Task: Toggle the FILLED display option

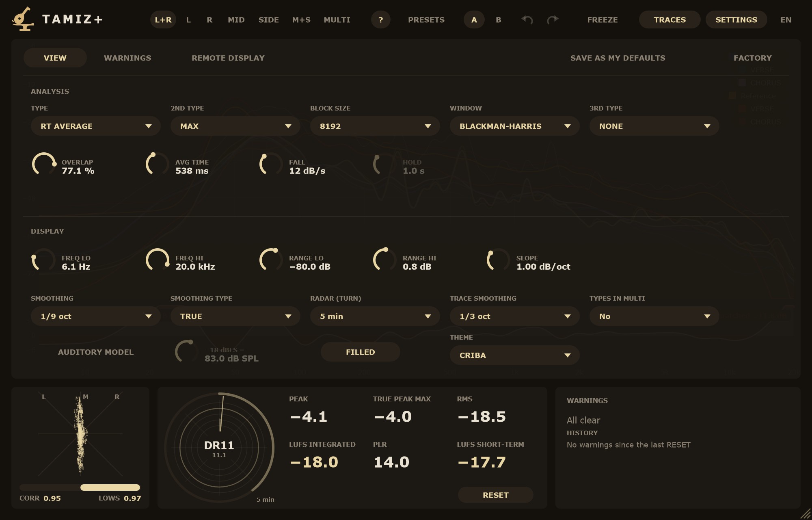Action: pos(361,352)
